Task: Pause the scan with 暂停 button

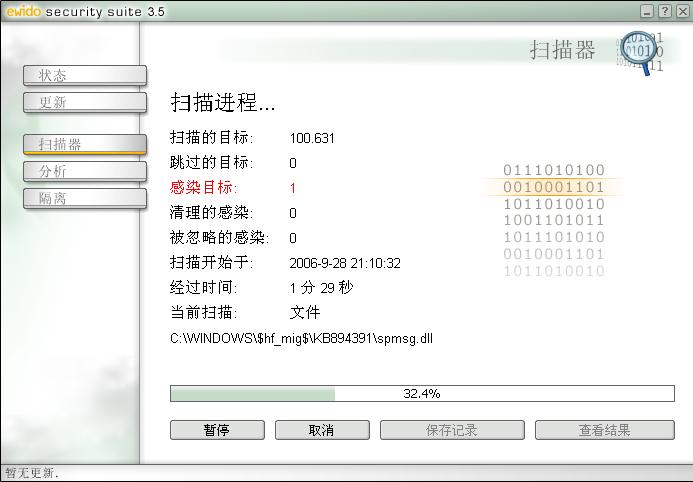Action: tap(217, 430)
